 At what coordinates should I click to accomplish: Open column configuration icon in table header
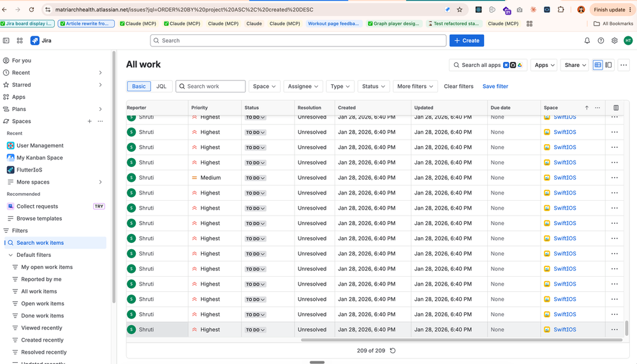616,108
